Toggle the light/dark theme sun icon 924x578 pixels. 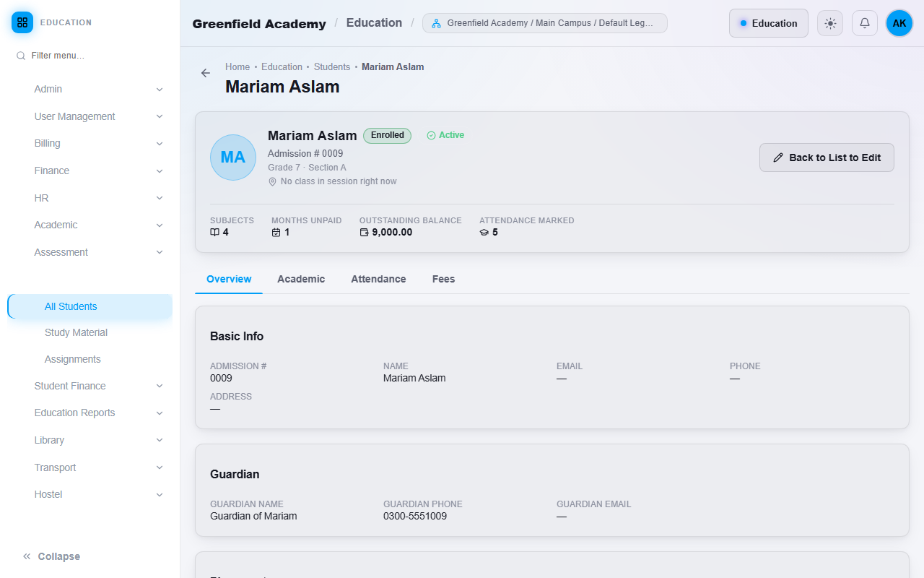[830, 23]
